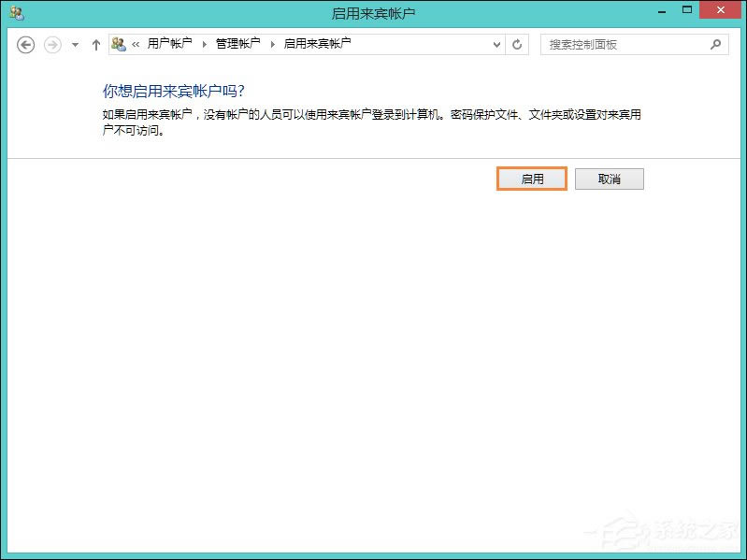747x560 pixels.
Task: Expand the arrow after 用户帐户 breadcrumb
Action: pyautogui.click(x=205, y=44)
